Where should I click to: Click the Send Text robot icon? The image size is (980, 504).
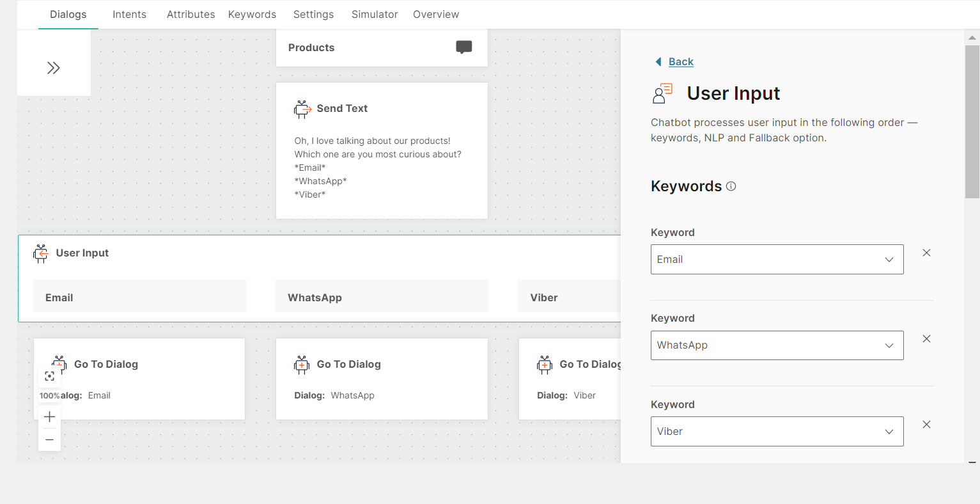point(302,109)
